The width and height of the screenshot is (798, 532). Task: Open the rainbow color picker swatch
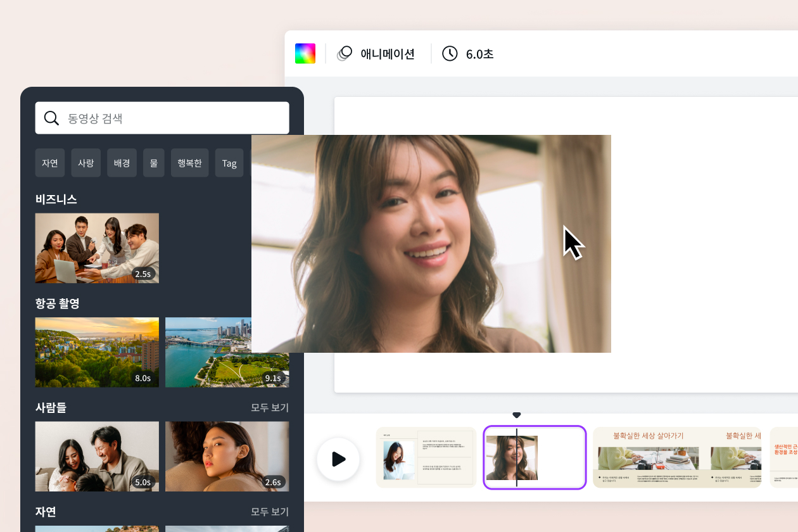click(x=305, y=54)
